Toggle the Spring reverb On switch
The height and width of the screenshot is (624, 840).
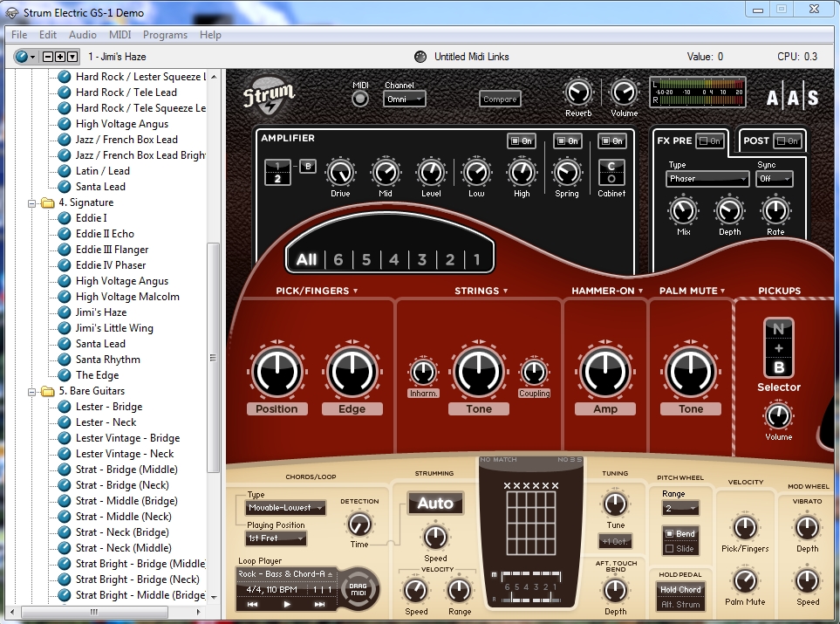pyautogui.click(x=567, y=141)
